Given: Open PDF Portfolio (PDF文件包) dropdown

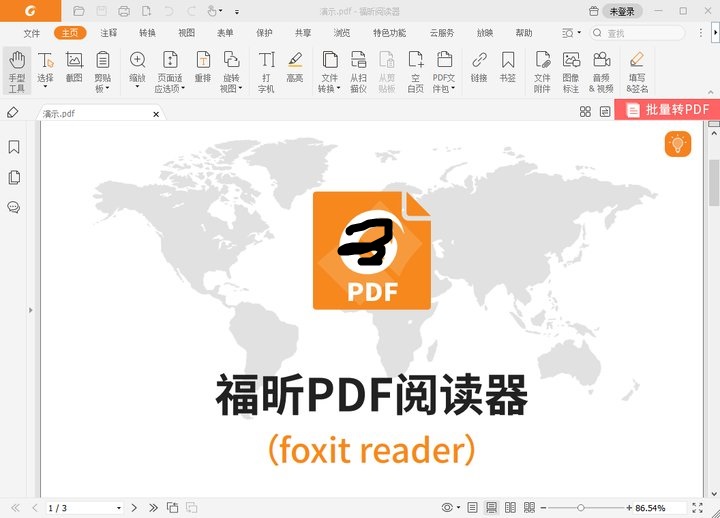Looking at the screenshot, I should click(453, 88).
